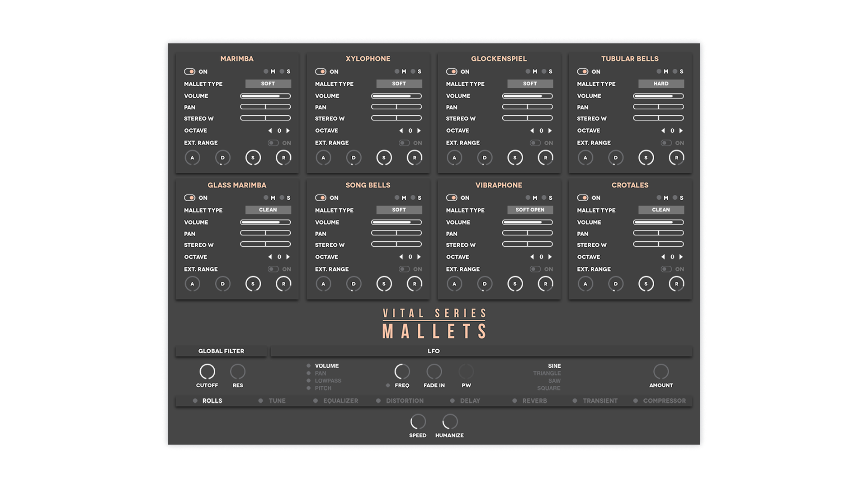Click the Xylophone Decay knob

pos(354,158)
